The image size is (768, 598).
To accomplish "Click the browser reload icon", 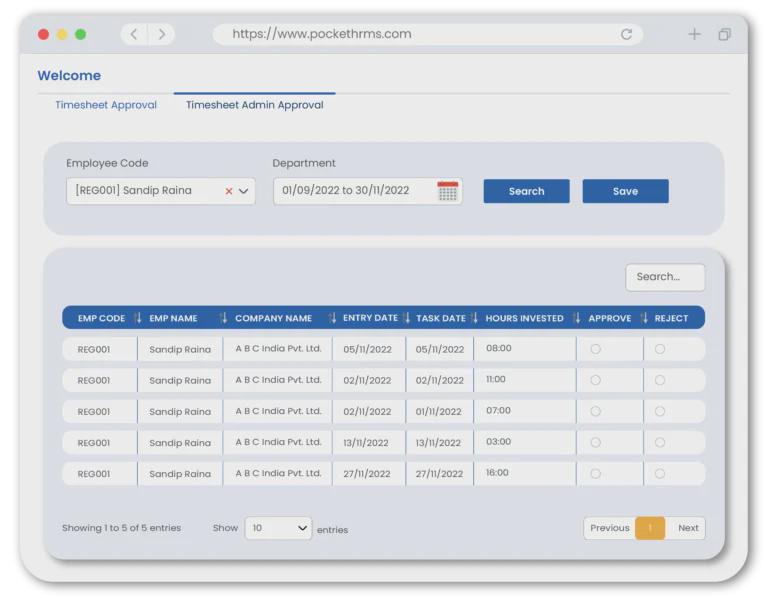I will pos(626,34).
